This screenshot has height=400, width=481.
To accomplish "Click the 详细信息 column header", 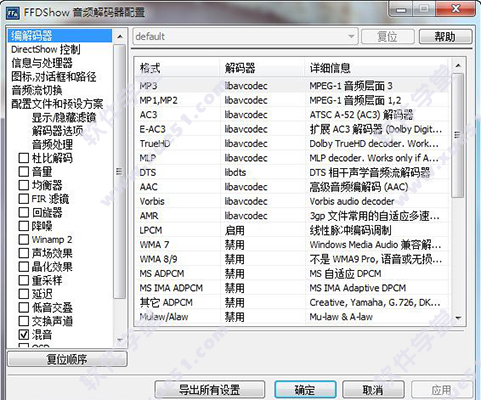I will click(379, 68).
